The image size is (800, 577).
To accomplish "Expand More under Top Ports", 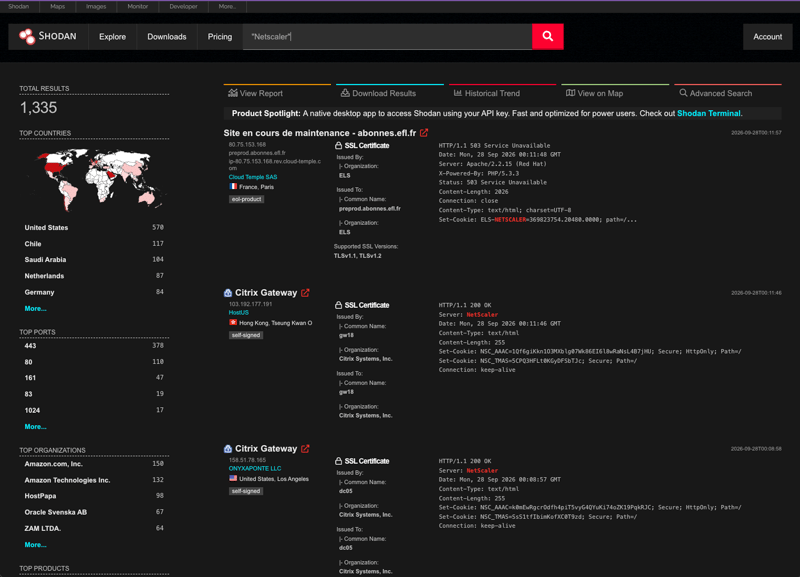I will [35, 427].
